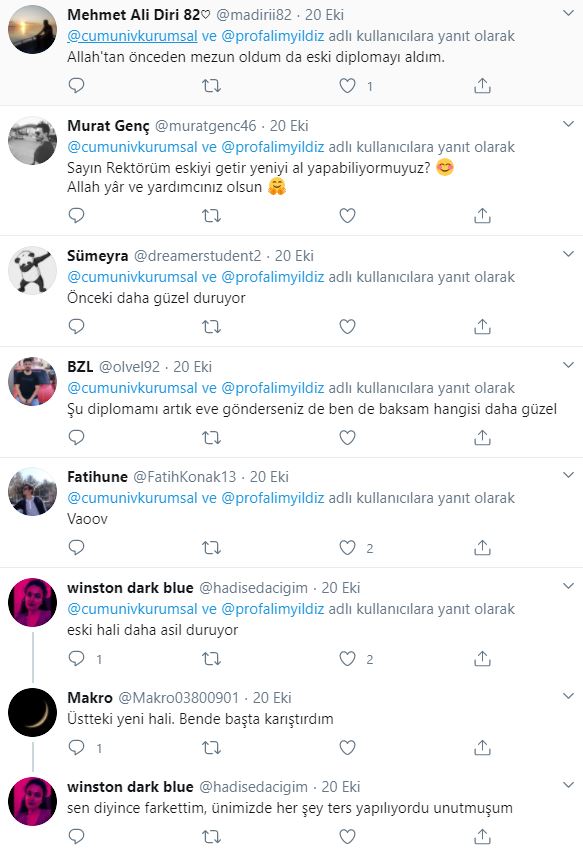This screenshot has width=583, height=854.
Task: Click reply icon on BZL's tweet
Action: pos(76,437)
